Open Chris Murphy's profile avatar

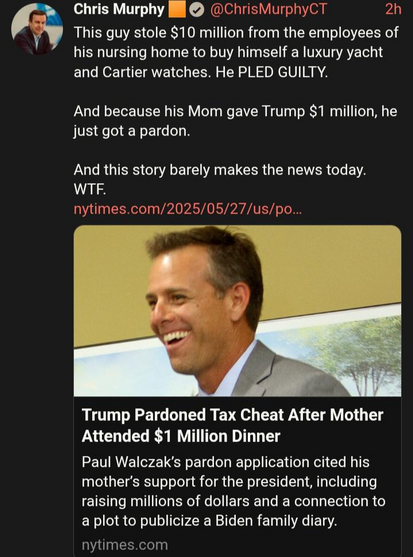click(37, 29)
